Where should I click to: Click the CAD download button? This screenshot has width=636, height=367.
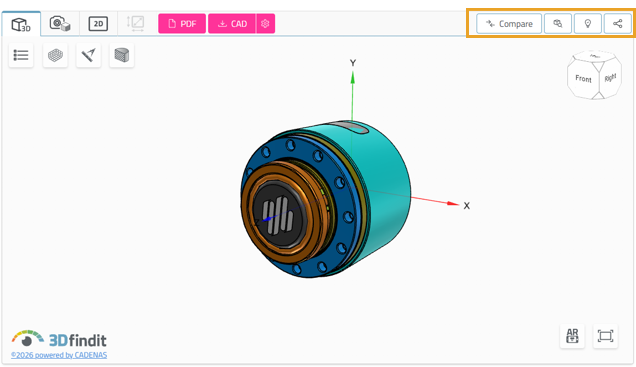[x=232, y=24]
